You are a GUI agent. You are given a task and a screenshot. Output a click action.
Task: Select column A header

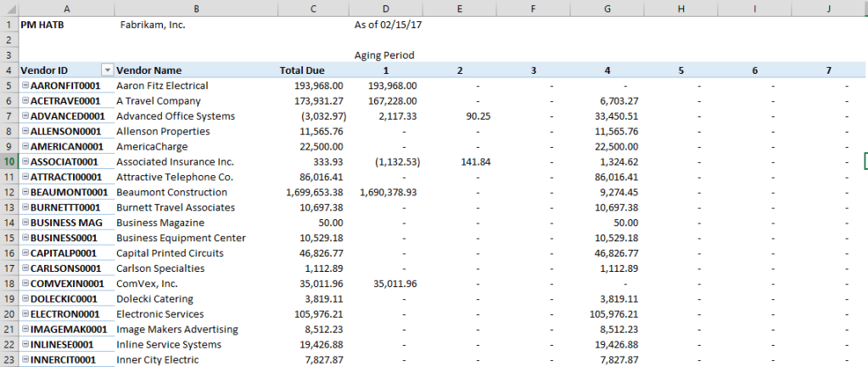67,8
